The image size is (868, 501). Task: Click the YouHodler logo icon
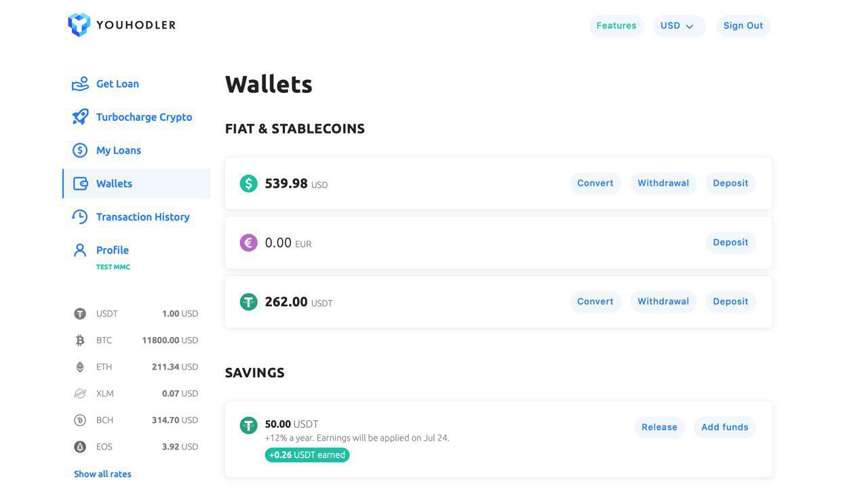click(79, 25)
